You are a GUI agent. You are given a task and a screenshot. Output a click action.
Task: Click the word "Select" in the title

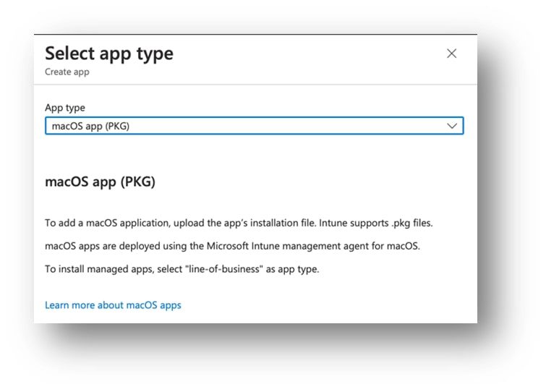point(69,54)
